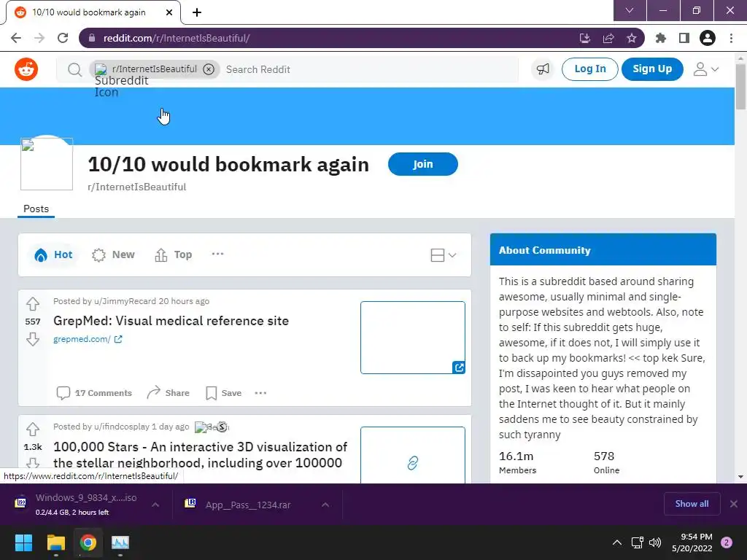Downvote the GrepMed post
This screenshot has width=747, height=560.
tap(33, 339)
